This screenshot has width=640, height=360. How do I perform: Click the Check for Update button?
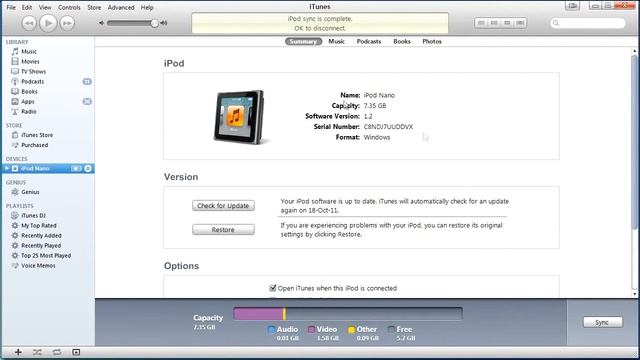pyautogui.click(x=223, y=206)
